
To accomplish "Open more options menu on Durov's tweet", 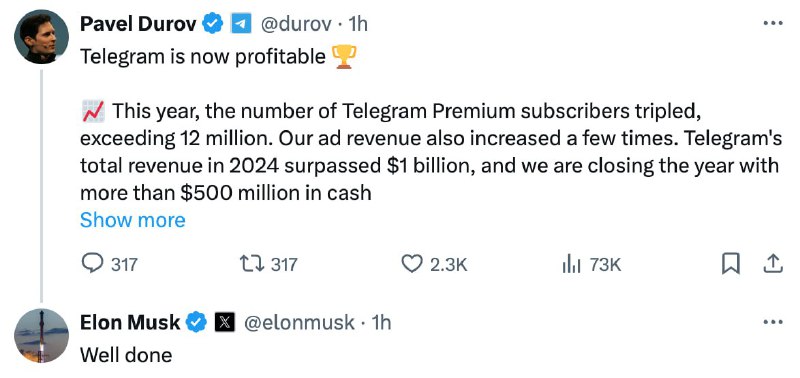I will (772, 23).
